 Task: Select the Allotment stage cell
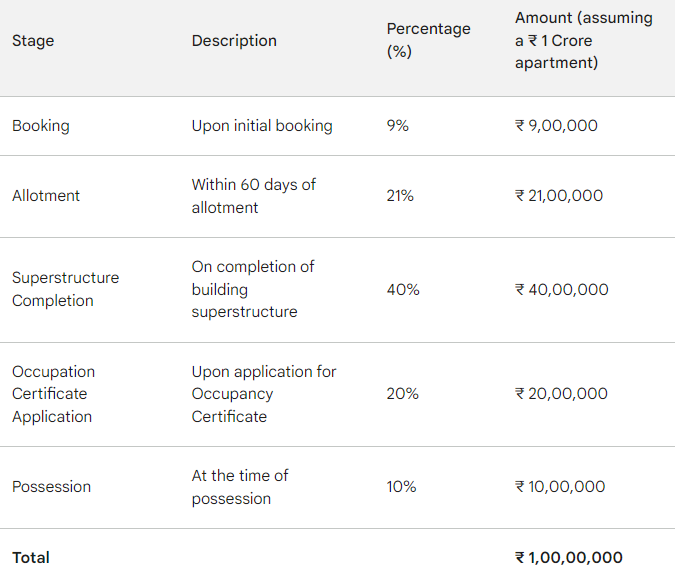(x=46, y=196)
